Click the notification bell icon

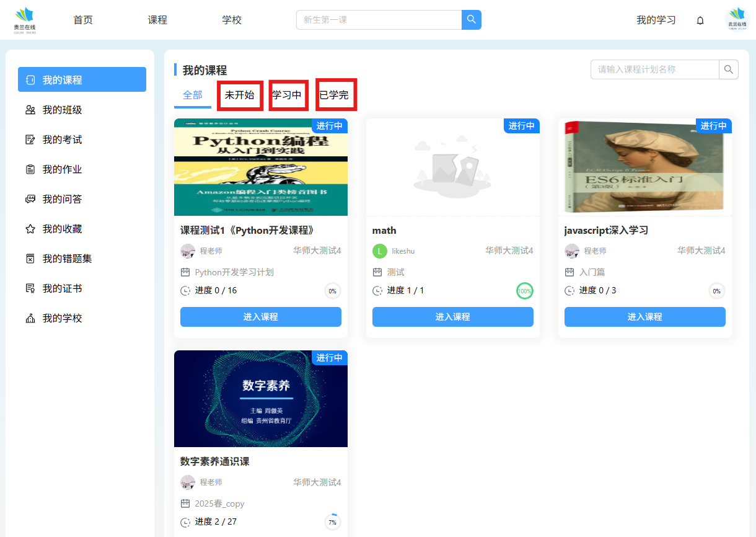point(700,20)
